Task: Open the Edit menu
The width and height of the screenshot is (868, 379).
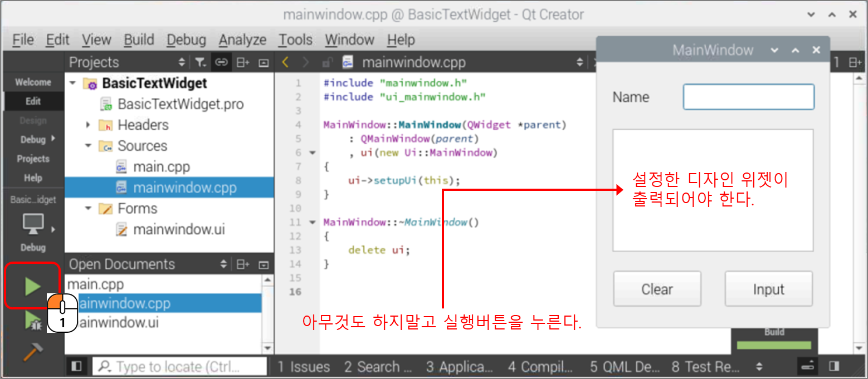Action: [57, 40]
